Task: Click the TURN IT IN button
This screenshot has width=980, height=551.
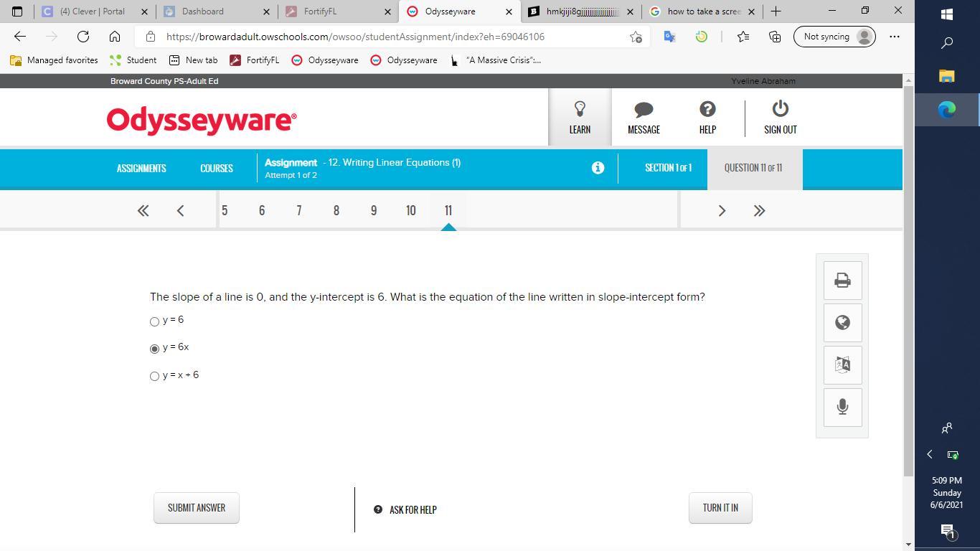Action: pyautogui.click(x=720, y=508)
